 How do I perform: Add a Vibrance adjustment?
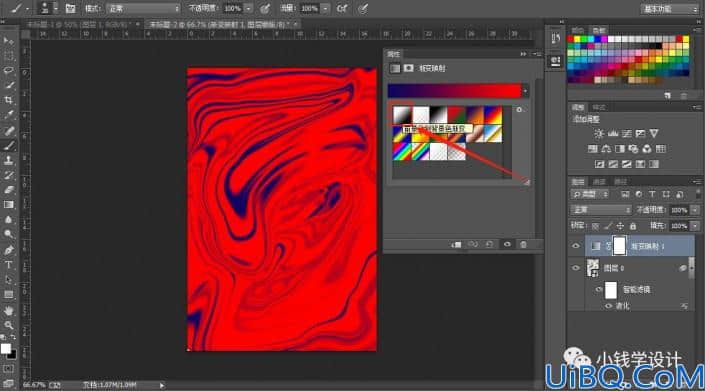[654, 133]
